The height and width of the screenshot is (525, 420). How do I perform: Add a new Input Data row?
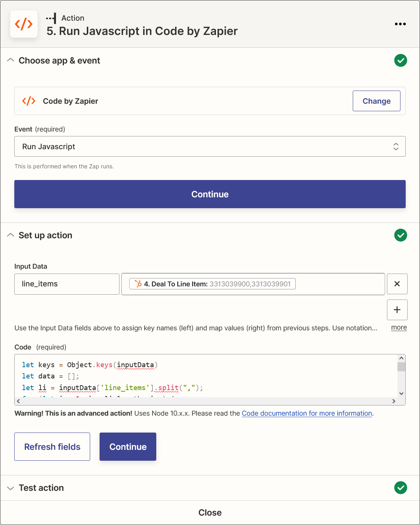pos(397,310)
